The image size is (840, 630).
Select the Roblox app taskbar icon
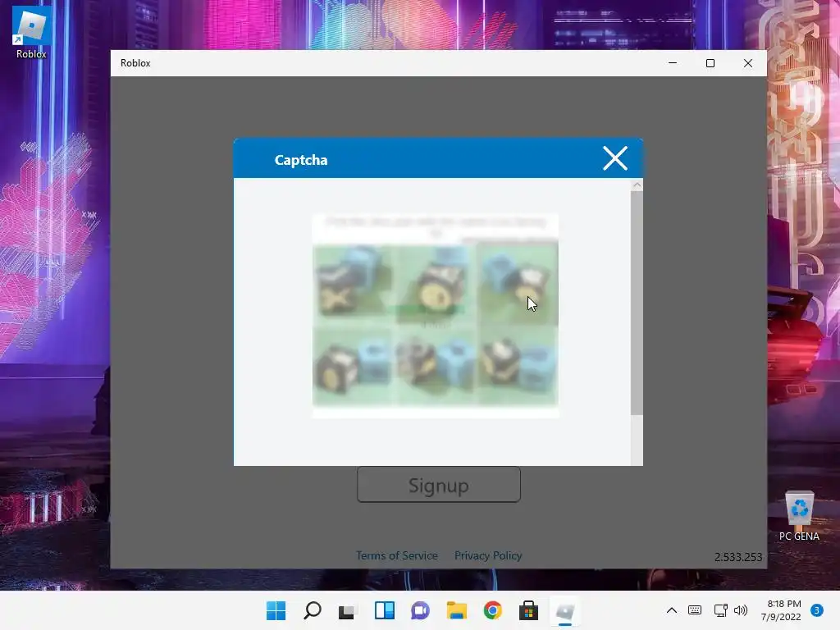pyautogui.click(x=564, y=610)
